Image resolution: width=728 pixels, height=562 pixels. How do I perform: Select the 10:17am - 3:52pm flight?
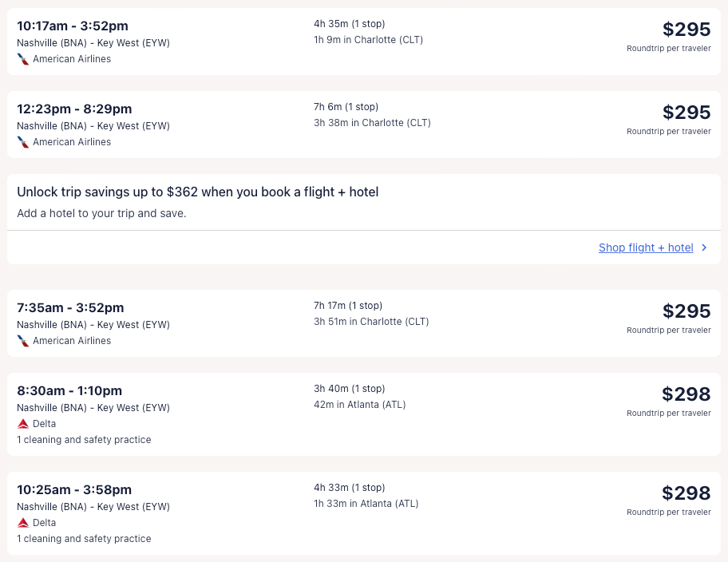pyautogui.click(x=72, y=26)
